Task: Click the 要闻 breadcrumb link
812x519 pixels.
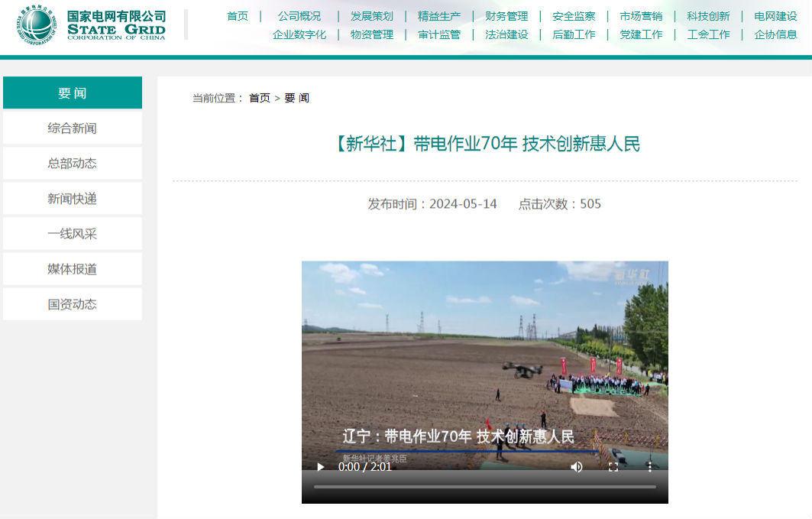Action: pyautogui.click(x=297, y=98)
